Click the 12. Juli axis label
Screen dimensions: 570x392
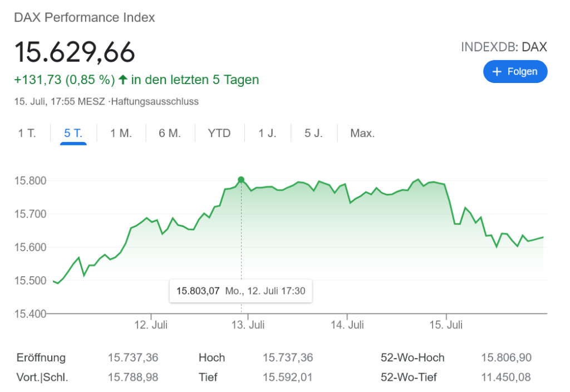[151, 325]
